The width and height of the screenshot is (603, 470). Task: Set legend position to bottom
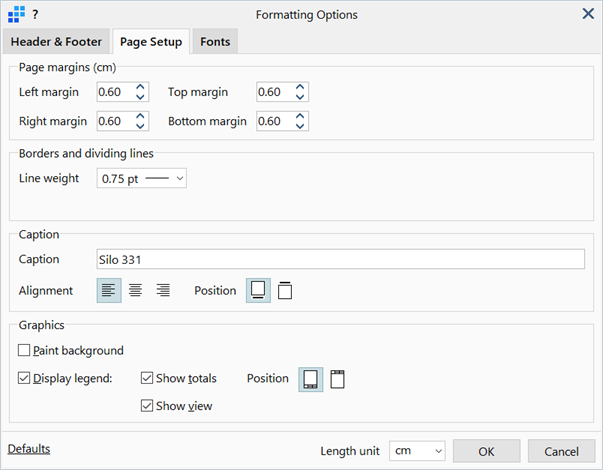[x=311, y=380]
